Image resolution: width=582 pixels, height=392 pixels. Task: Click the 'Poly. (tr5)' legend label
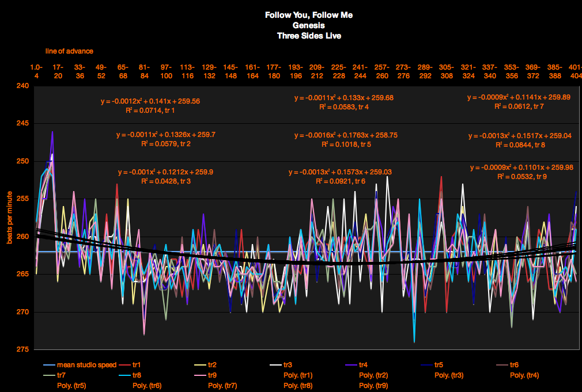72,386
